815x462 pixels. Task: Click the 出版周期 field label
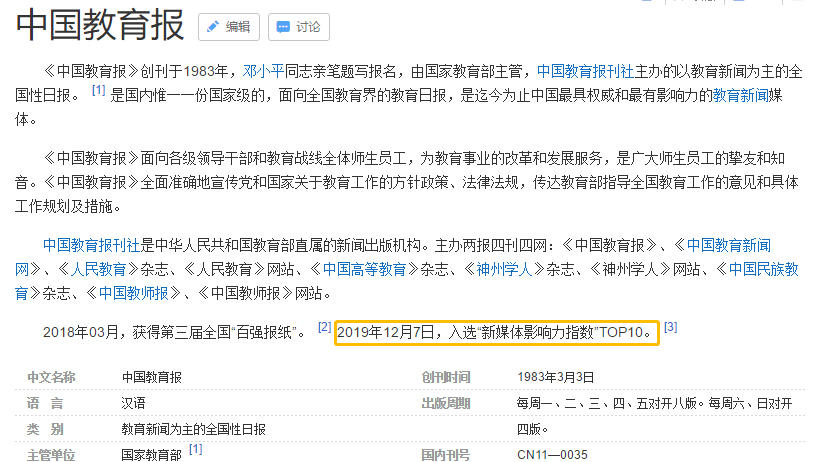point(445,403)
